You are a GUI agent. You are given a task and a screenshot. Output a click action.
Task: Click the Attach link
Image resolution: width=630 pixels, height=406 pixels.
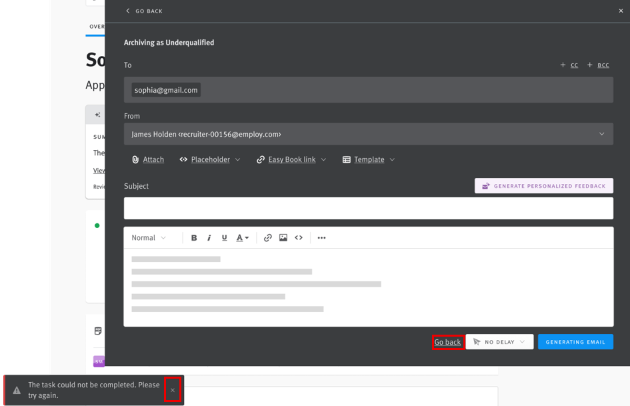pos(147,160)
